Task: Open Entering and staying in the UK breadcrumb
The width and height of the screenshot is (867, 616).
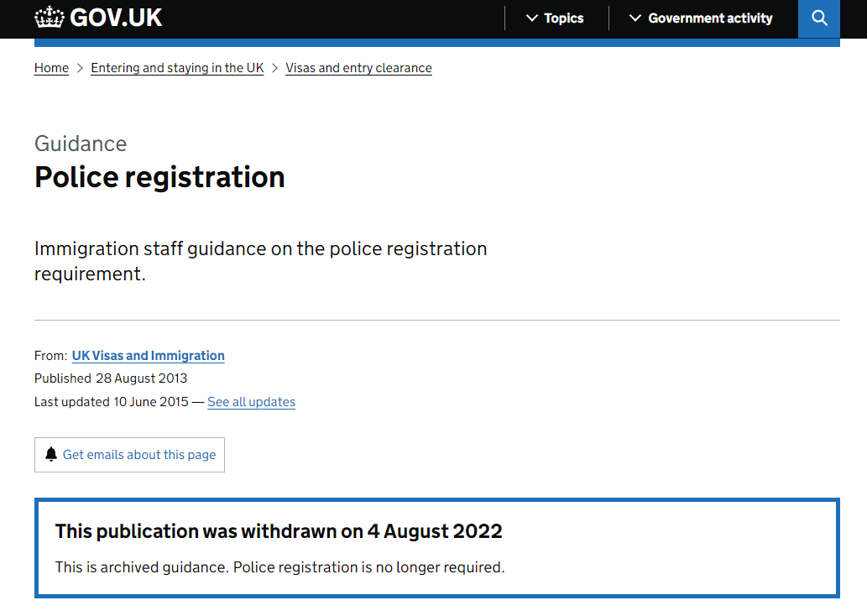Action: 177,68
